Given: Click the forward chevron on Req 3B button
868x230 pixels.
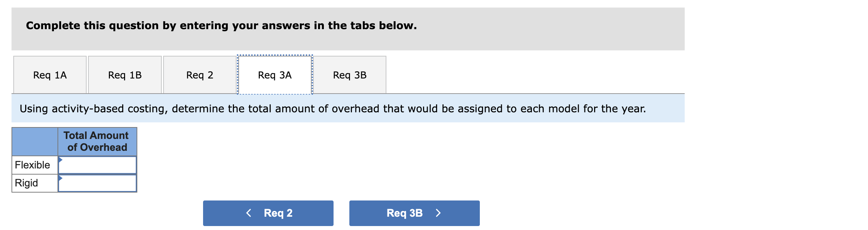Looking at the screenshot, I should click(438, 213).
